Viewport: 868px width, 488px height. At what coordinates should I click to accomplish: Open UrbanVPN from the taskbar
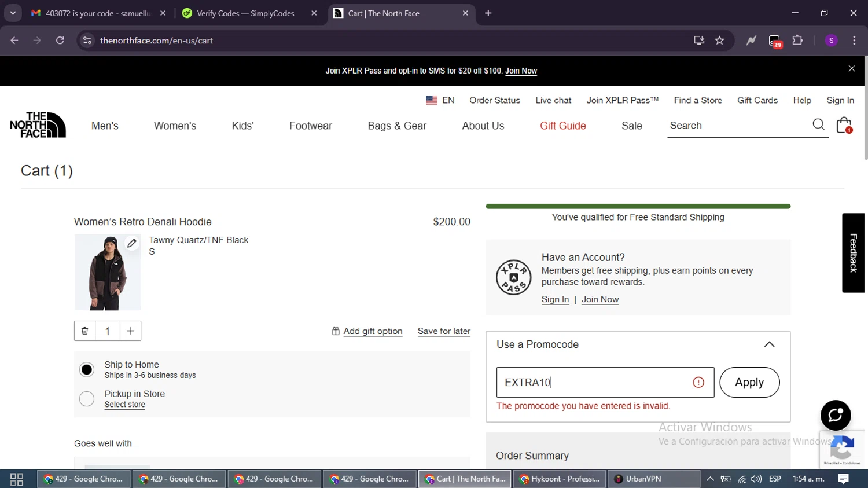pos(654,479)
